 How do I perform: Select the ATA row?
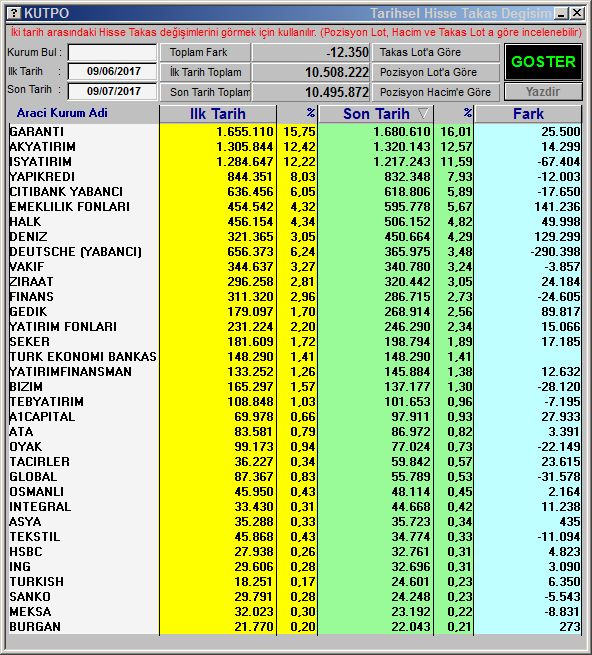click(x=295, y=432)
